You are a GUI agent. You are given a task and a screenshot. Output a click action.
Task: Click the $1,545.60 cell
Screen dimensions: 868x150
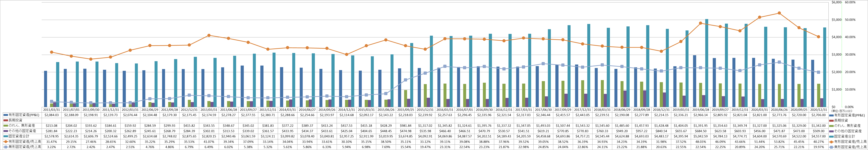602,125
